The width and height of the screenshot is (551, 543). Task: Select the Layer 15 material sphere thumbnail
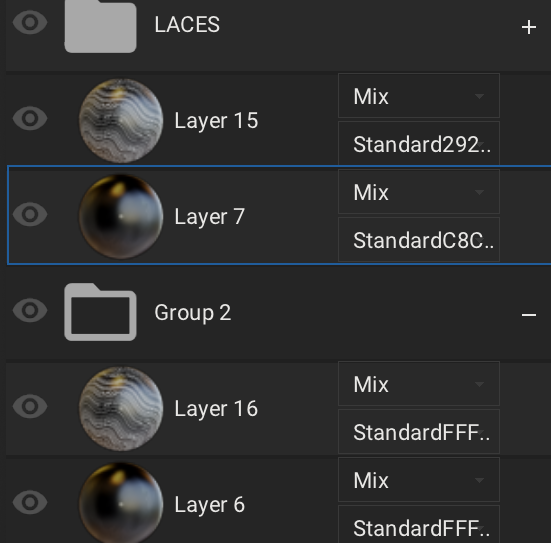tap(121, 121)
